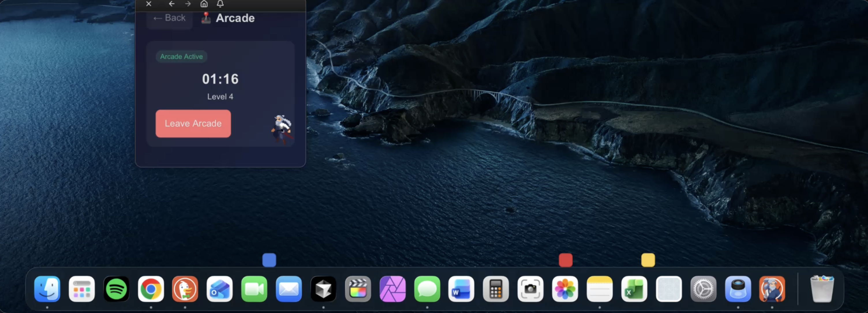The width and height of the screenshot is (868, 313).
Task: Open System Settings from the Dock
Action: pos(703,289)
